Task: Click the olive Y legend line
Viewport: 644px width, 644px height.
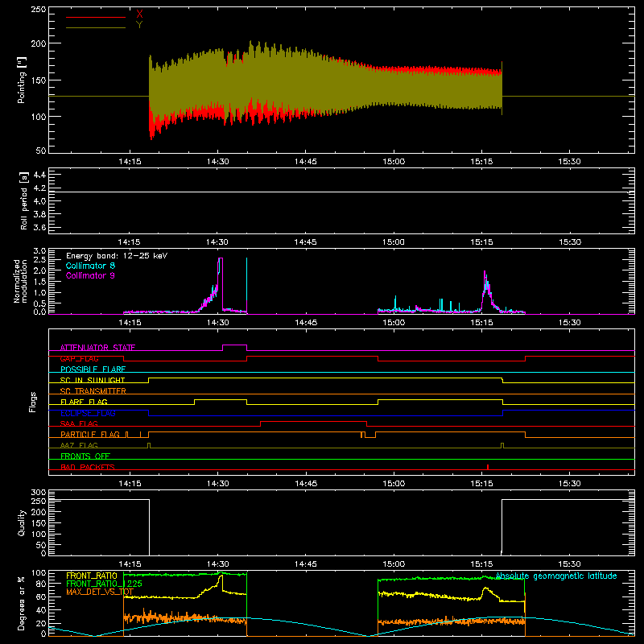Action: coord(95,27)
